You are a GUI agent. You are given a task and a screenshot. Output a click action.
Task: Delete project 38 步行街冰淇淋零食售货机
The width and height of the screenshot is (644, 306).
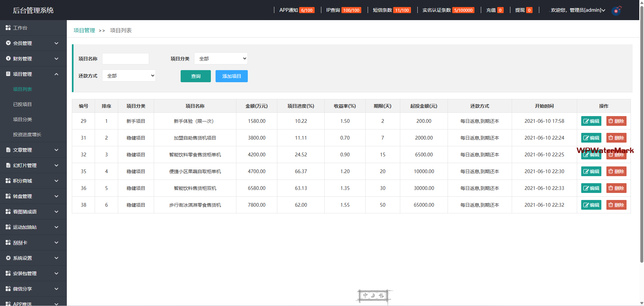point(616,205)
